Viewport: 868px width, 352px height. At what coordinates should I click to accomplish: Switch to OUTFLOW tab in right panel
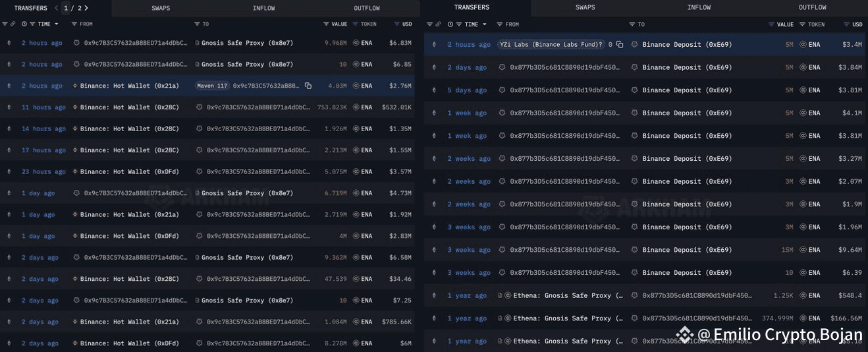[812, 7]
